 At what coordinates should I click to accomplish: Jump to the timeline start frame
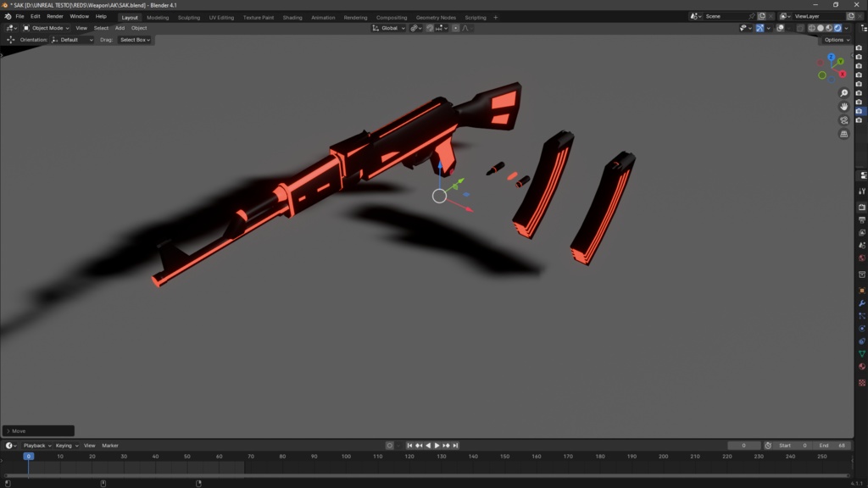409,446
